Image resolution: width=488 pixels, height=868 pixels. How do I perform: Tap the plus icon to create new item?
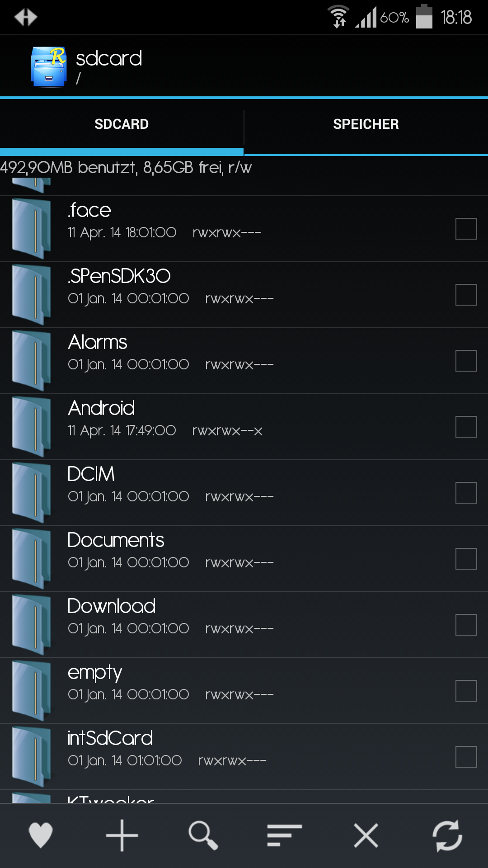tap(122, 835)
